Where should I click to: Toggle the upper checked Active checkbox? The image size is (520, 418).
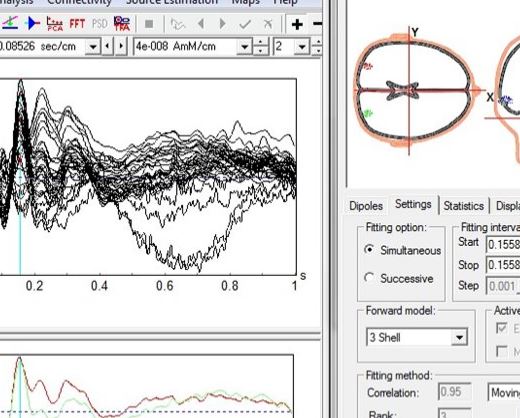click(x=502, y=328)
